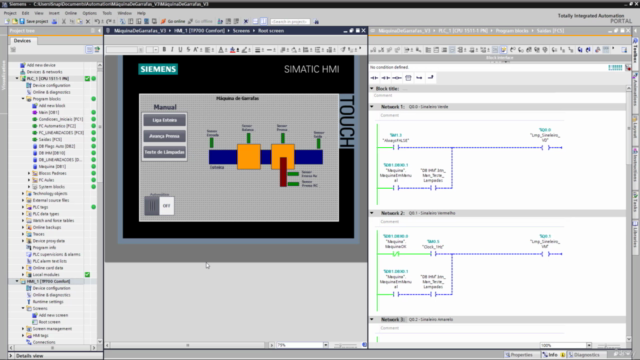Apply bold formatting in HMI editor toolbar
Screen dimensions: 640x360
click(164, 49)
